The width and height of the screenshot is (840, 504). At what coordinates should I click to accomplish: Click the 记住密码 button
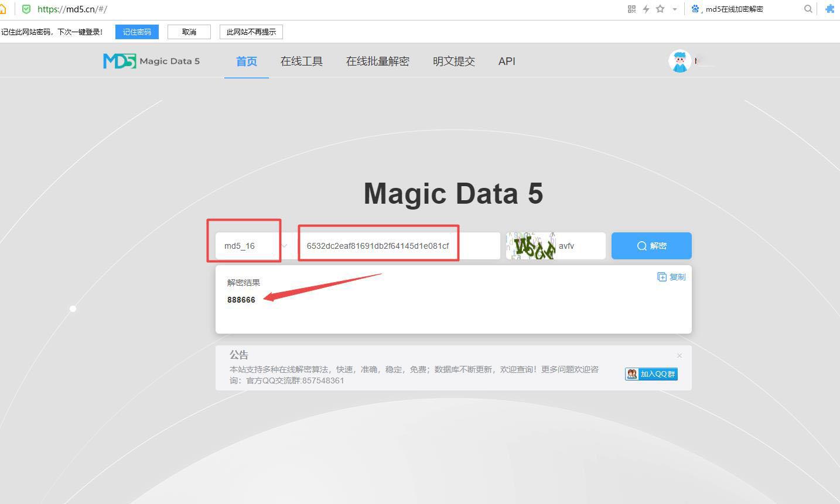click(137, 32)
